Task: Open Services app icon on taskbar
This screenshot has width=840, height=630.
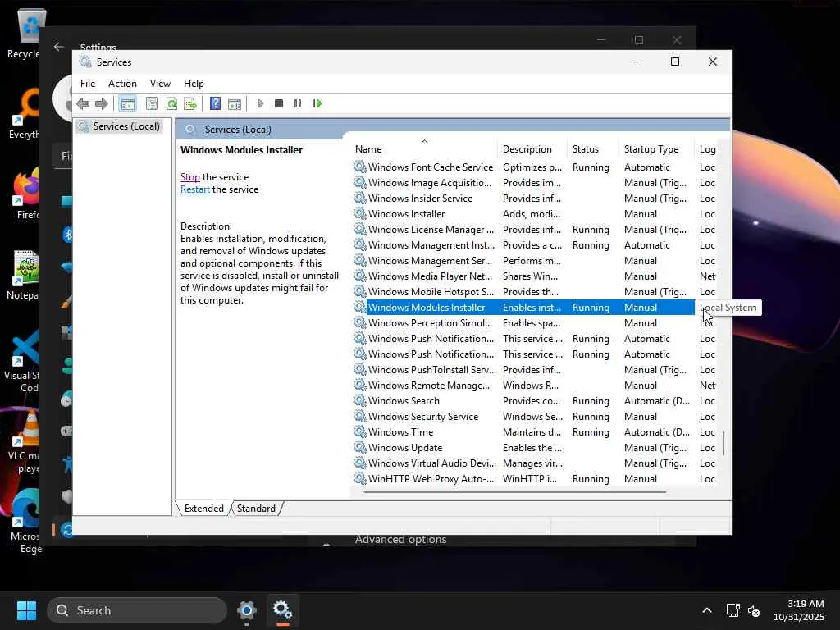Action: click(282, 609)
